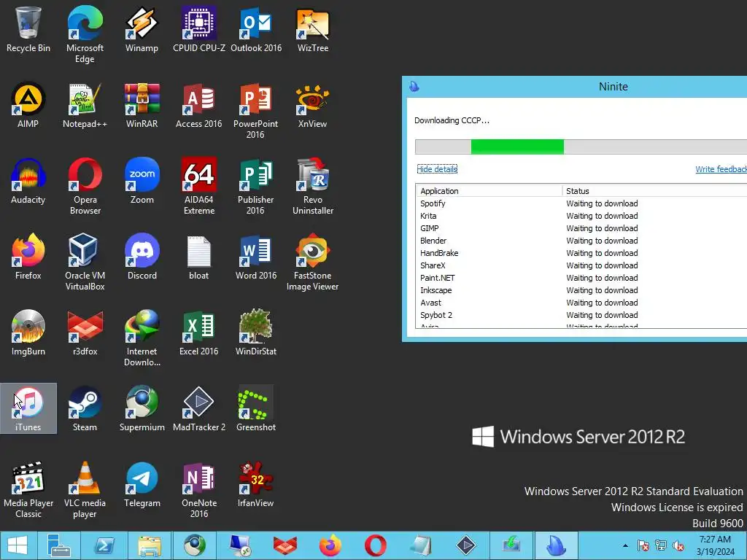The image size is (747, 560).
Task: Select the Outlook 2016 desktop icon
Action: coord(256,29)
